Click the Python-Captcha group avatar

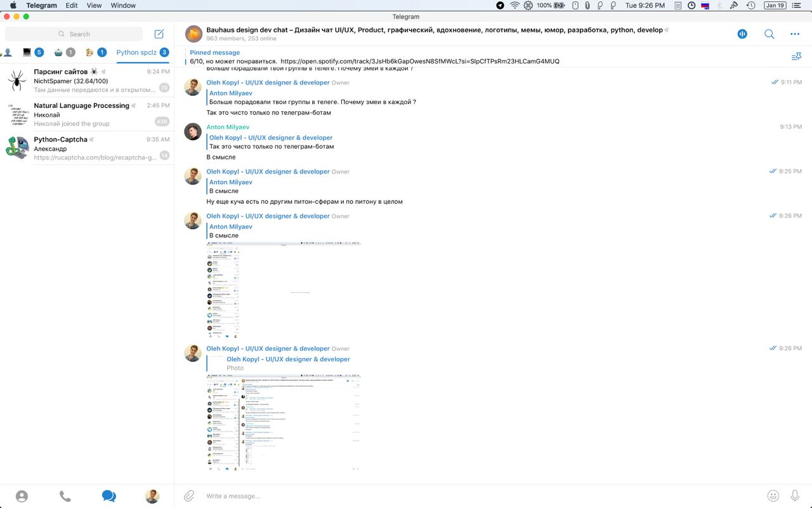click(17, 148)
